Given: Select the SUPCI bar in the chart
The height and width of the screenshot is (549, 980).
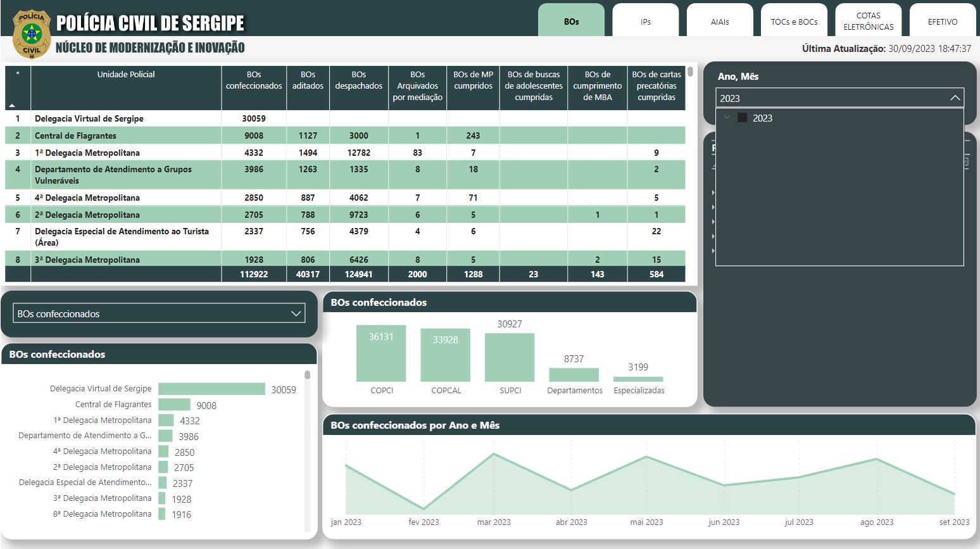Looking at the screenshot, I should [509, 357].
